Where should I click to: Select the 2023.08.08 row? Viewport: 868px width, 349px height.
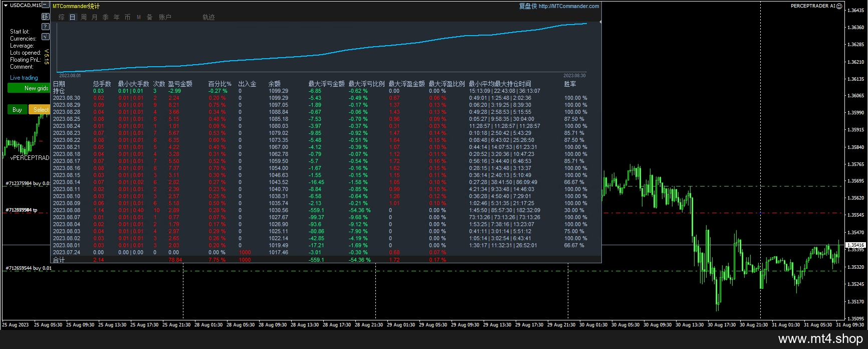pyautogui.click(x=326, y=210)
